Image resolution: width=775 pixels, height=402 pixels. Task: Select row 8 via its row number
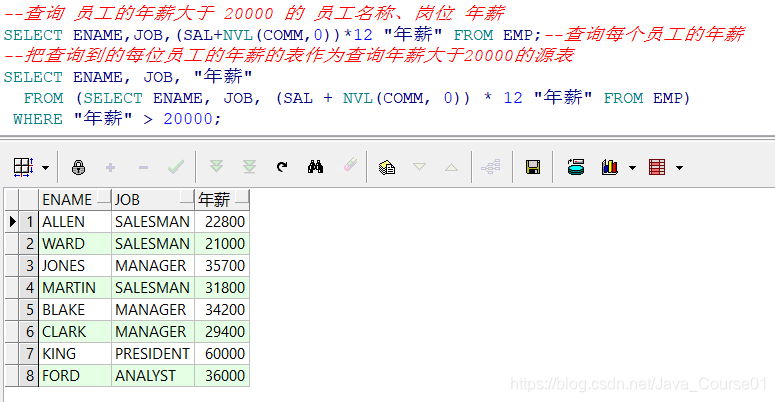pyautogui.click(x=29, y=376)
